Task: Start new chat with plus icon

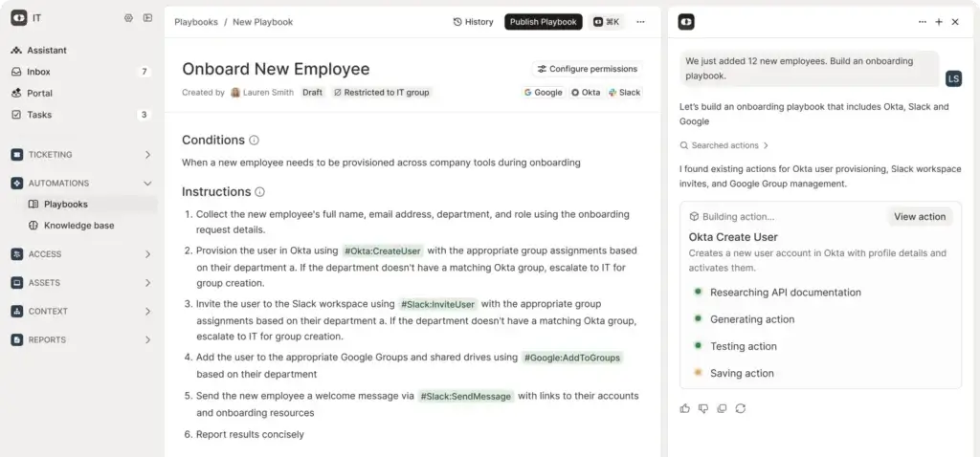Action: point(939,22)
